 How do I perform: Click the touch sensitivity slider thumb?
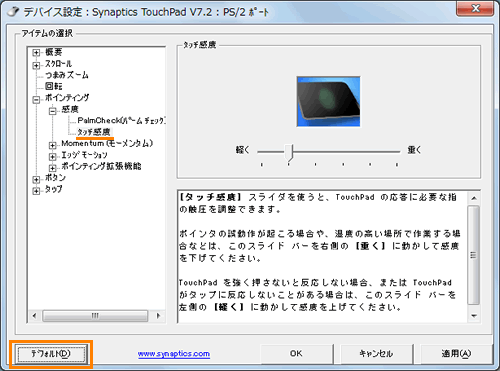pyautogui.click(x=289, y=153)
